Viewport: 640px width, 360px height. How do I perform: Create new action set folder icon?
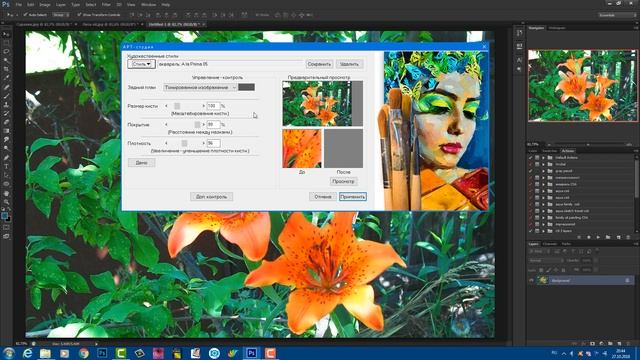(x=608, y=237)
